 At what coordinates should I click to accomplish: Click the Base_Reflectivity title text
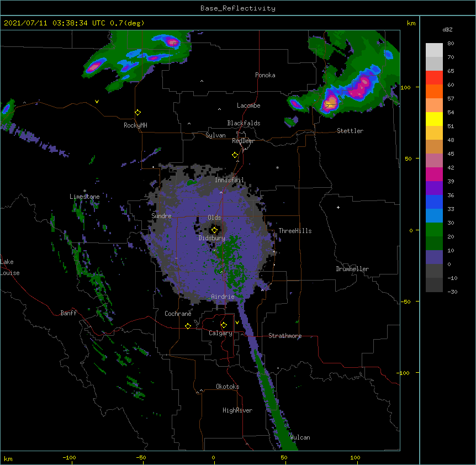pyautogui.click(x=238, y=8)
